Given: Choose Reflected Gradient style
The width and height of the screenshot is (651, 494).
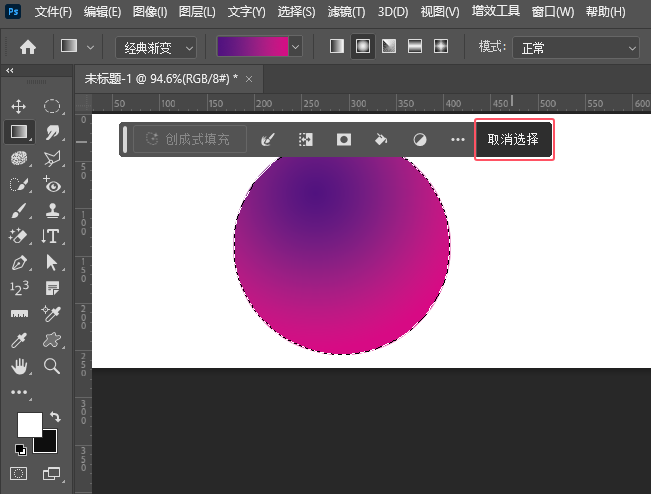Looking at the screenshot, I should point(415,46).
